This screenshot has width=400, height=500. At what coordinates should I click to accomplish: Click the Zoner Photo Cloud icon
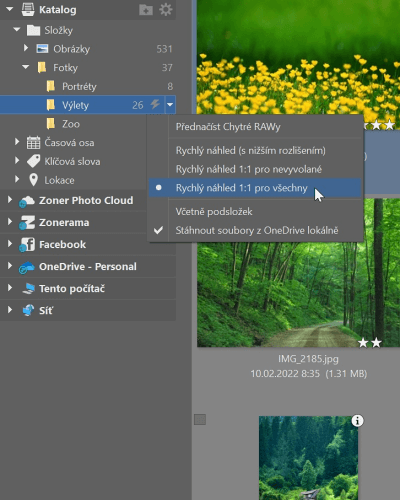27,201
